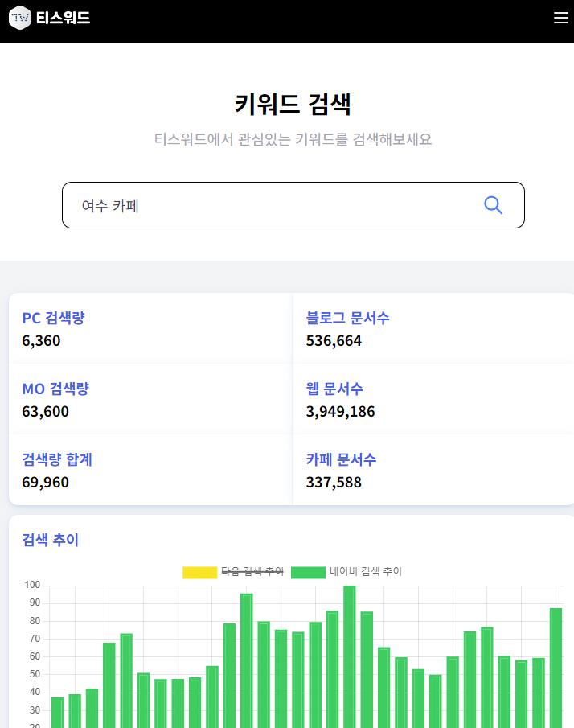The height and width of the screenshot is (728, 574).
Task: Click the TW logo icon
Action: tap(20, 18)
